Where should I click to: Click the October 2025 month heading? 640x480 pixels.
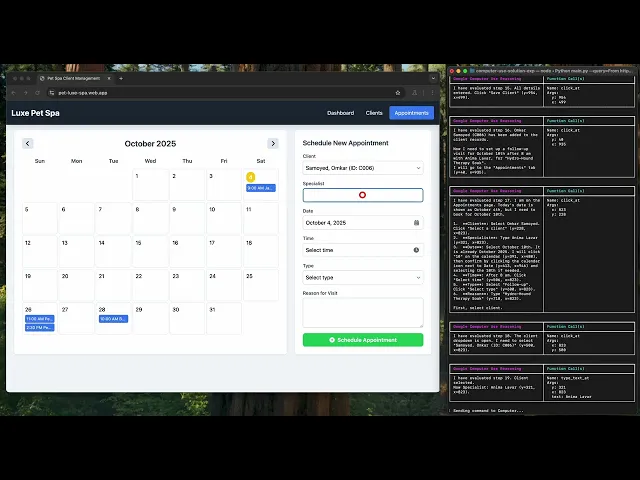point(150,144)
